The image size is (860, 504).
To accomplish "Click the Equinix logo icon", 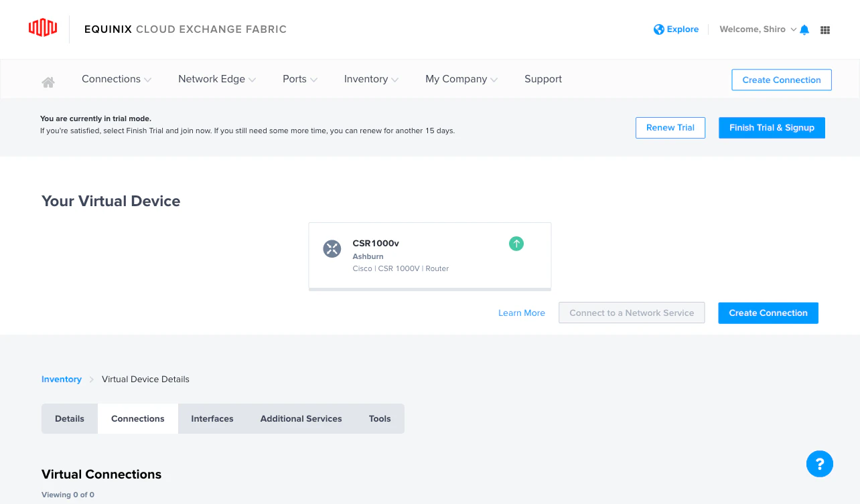I will pyautogui.click(x=43, y=28).
